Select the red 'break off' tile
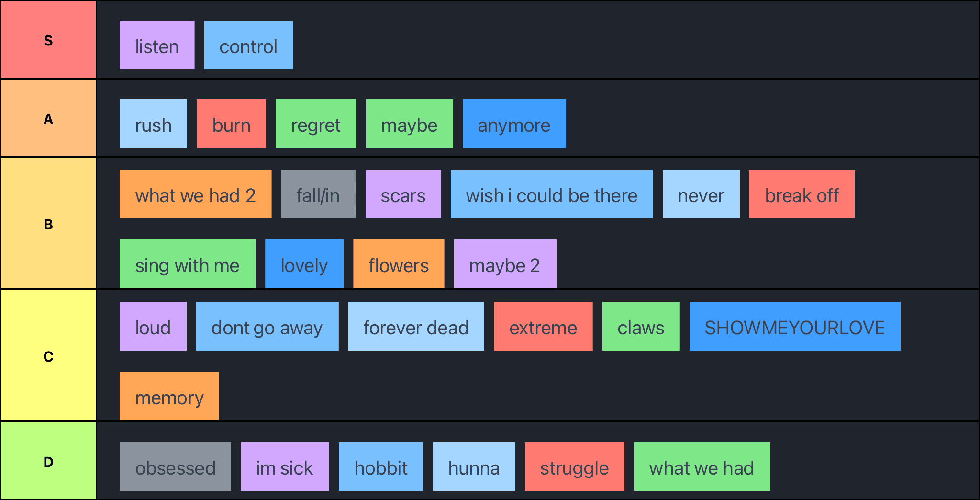 point(802,194)
